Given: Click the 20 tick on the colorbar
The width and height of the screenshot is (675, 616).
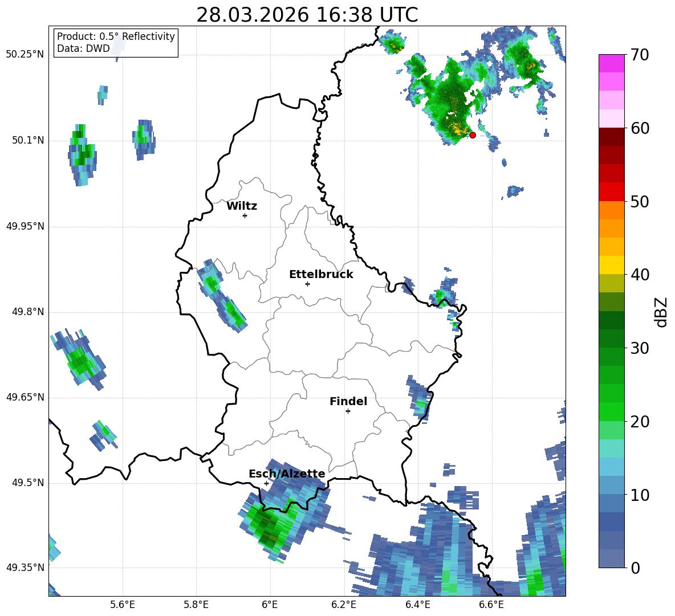Looking at the screenshot, I should (639, 422).
